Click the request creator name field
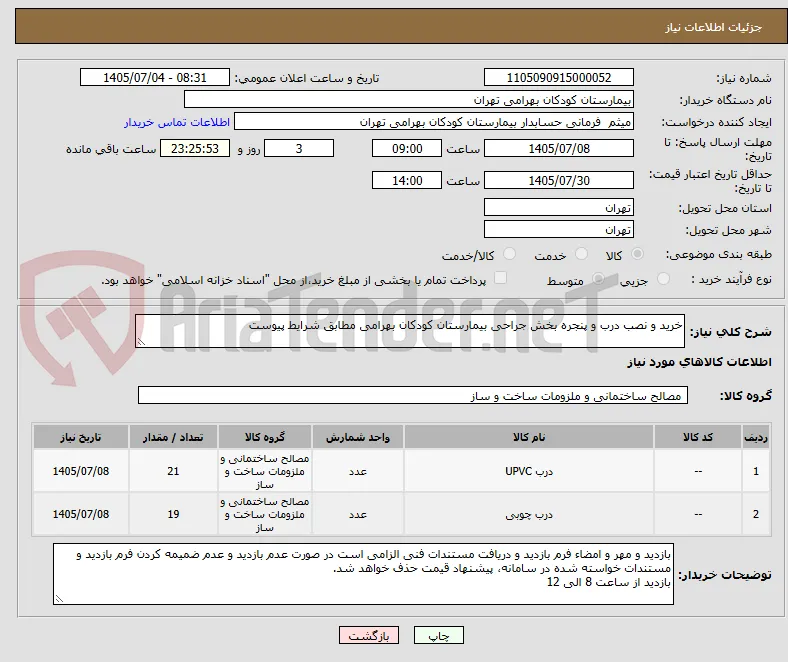This screenshot has height=662, width=788. click(434, 122)
